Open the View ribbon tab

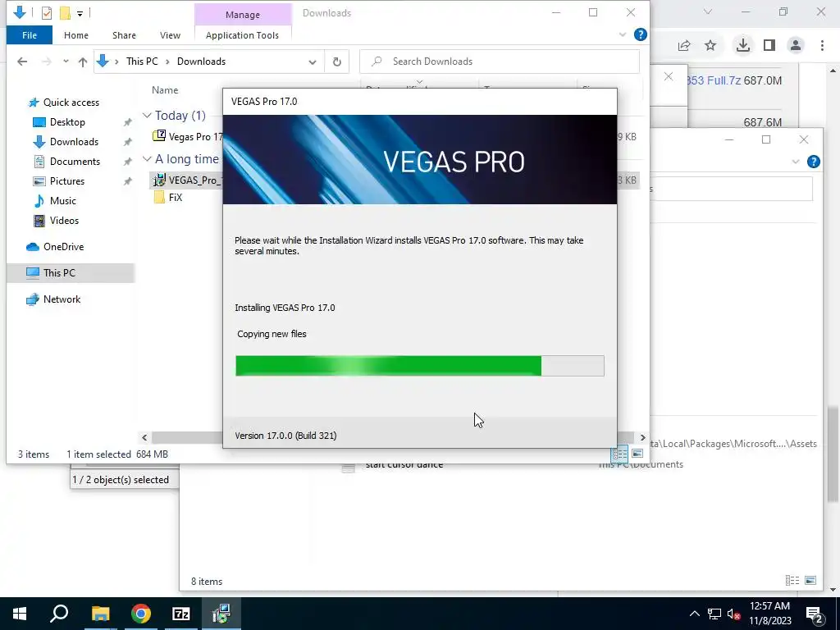[x=170, y=35]
